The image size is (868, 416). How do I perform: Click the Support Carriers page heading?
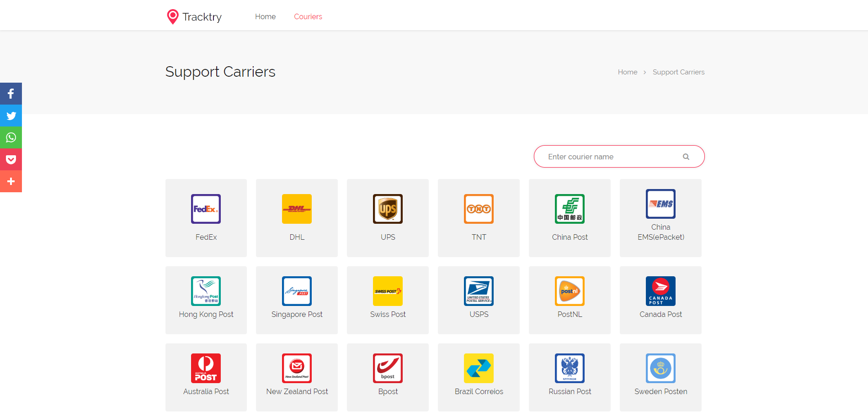click(x=220, y=72)
